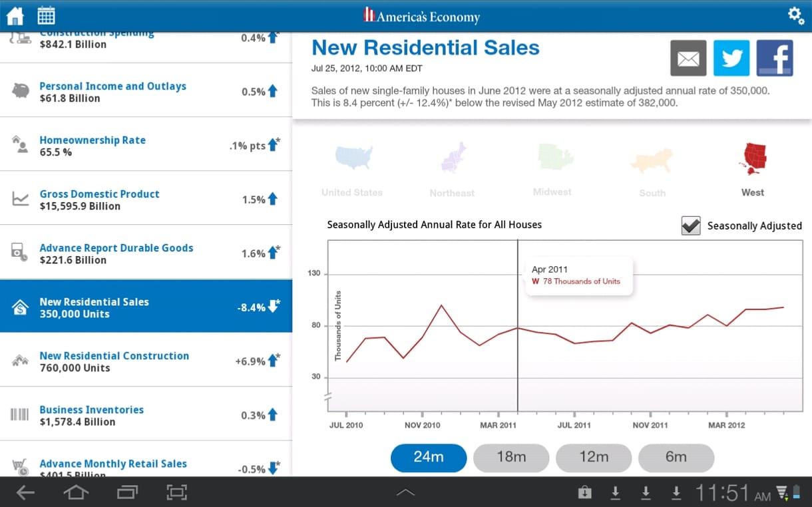Click the Durable Goods washer icon

pos(20,253)
